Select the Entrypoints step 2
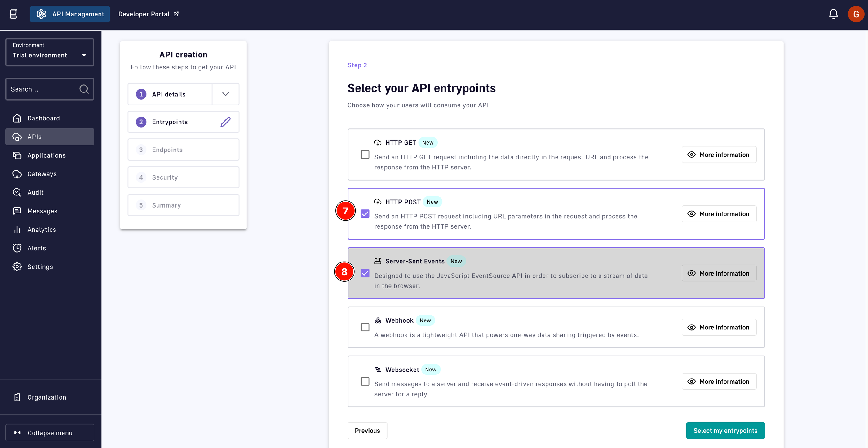 tap(183, 122)
